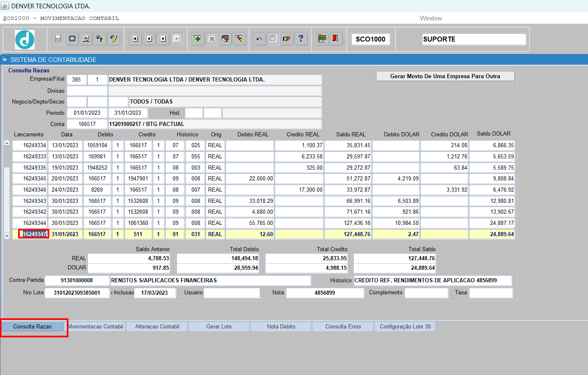Viewport: 588px width, 375px height.
Task: Click the Periodo start date 01/01/2023
Action: (x=87, y=113)
